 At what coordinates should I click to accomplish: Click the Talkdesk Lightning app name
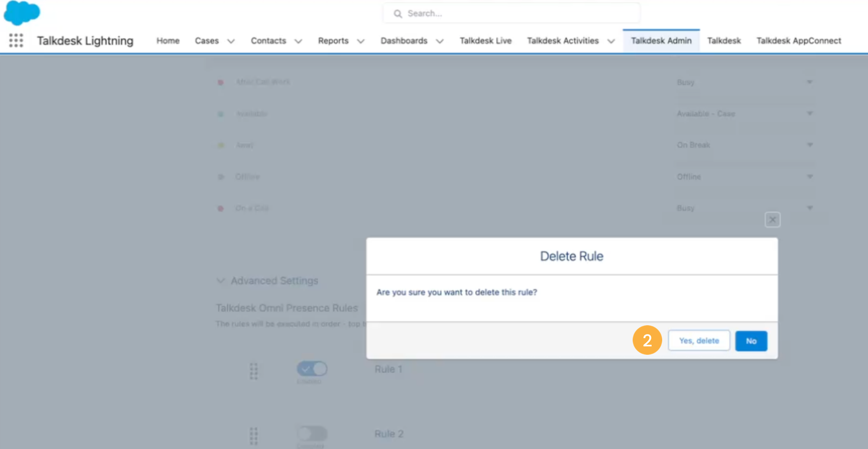[85, 40]
